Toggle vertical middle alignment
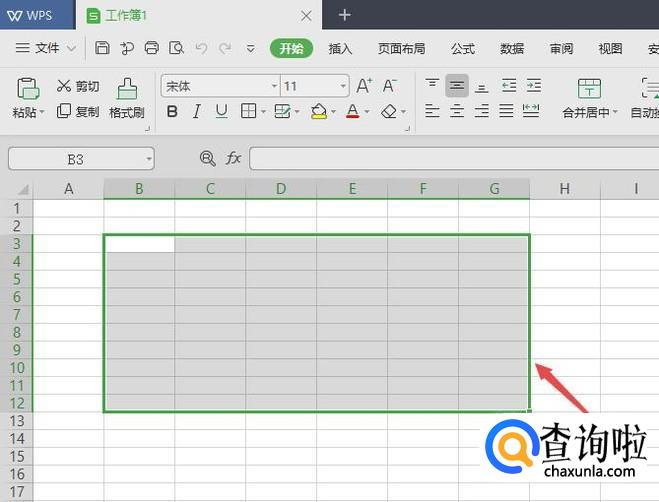 (457, 86)
